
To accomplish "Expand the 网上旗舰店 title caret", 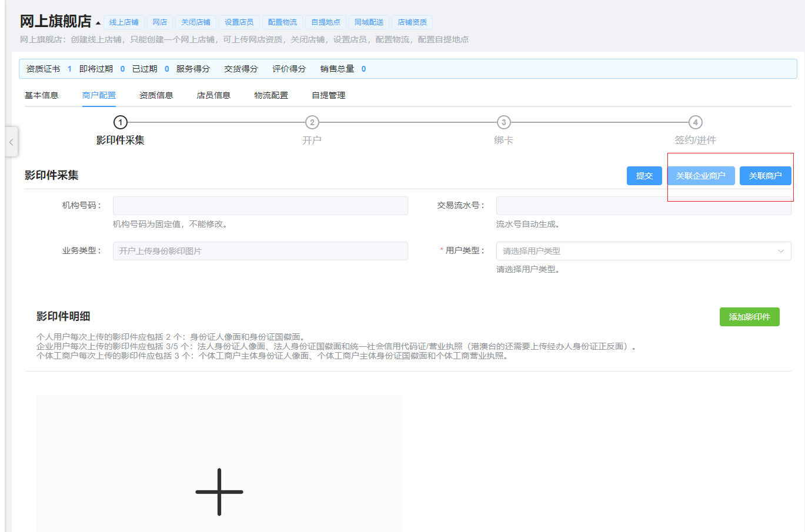I will 98,23.
